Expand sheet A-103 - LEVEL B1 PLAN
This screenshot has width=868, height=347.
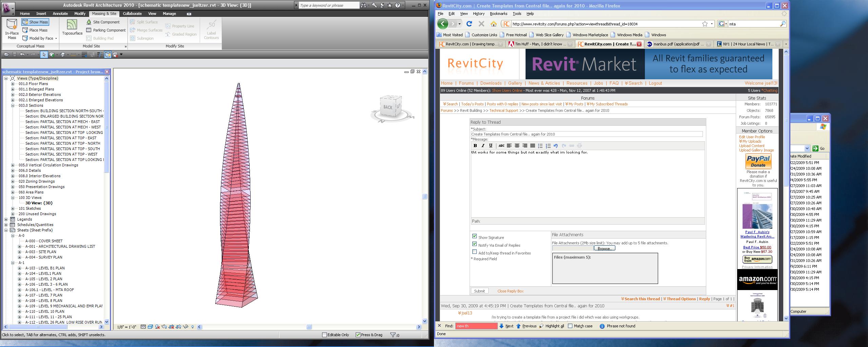point(20,268)
